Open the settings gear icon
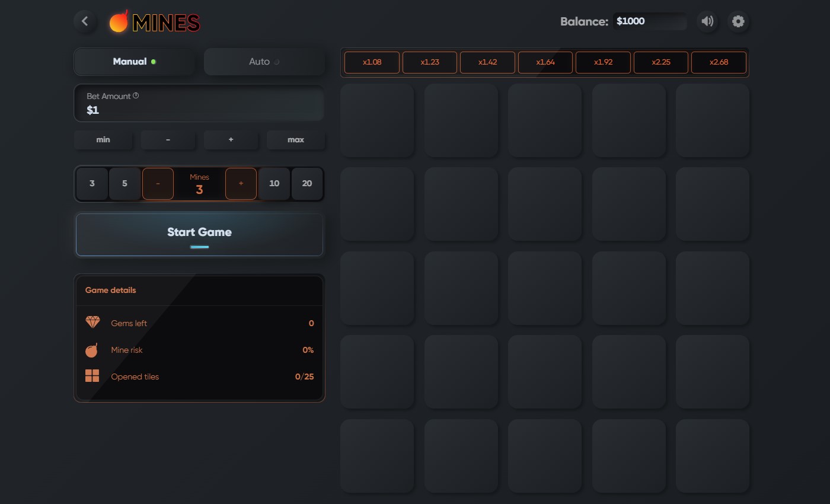The width and height of the screenshot is (830, 504). (x=738, y=21)
